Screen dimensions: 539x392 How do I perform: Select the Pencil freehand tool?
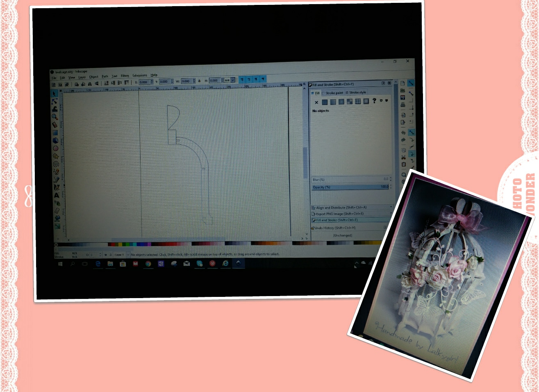tap(56, 172)
